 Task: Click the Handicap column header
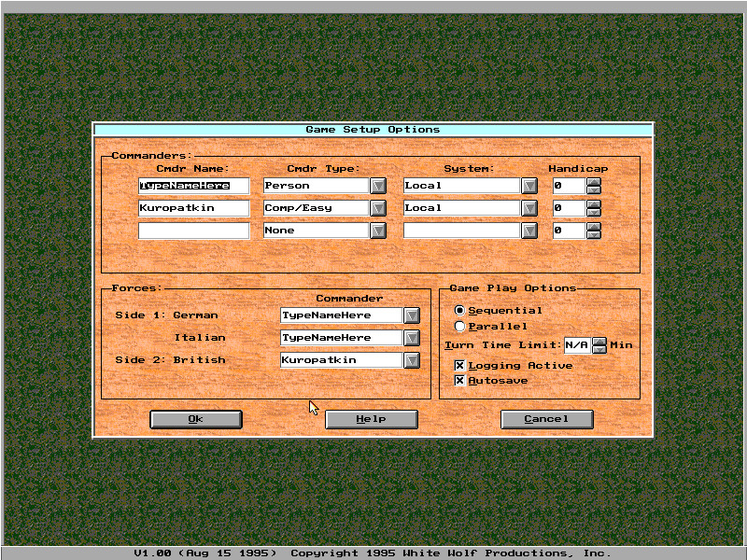click(578, 169)
